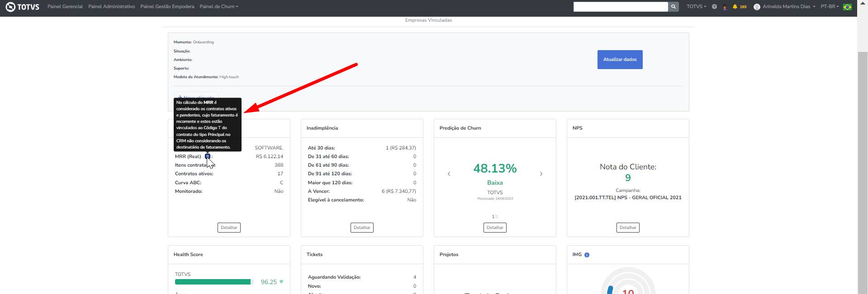Open notifications bell with 263 alerts
Image resolution: width=868 pixels, height=294 pixels.
[739, 7]
